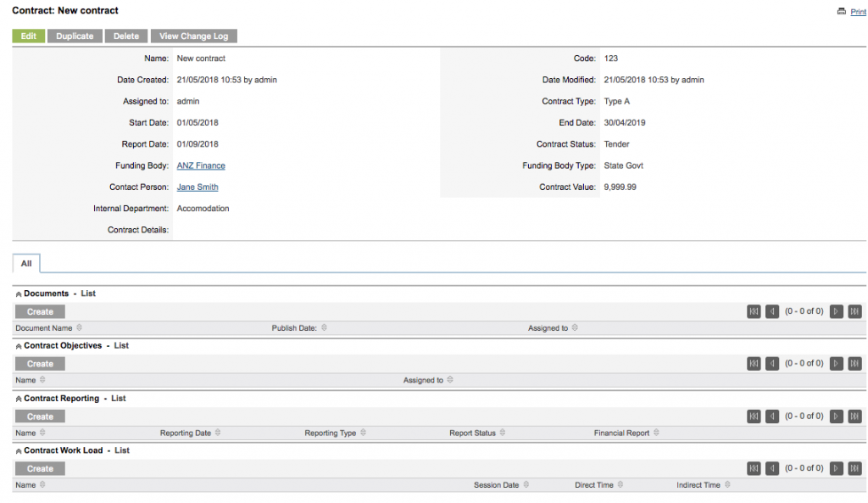Go to previous page in Contract Work Load list
Viewport: 868px width, 503px height.
[771, 468]
